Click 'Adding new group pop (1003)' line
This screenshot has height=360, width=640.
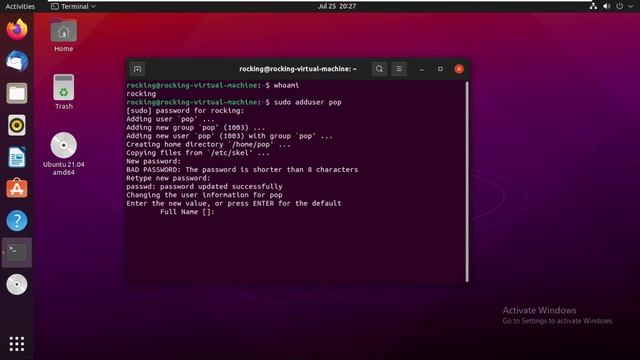pos(196,127)
